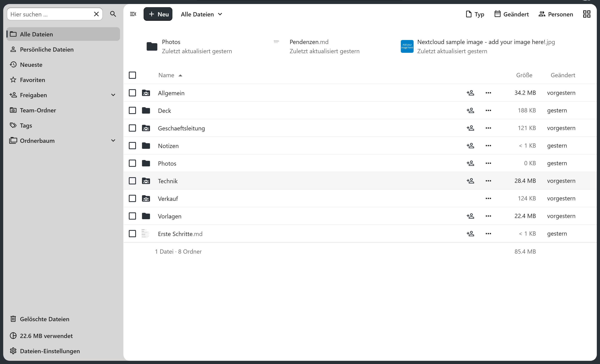Open the Alle Dateien breadcrumb dropdown

[x=202, y=14]
